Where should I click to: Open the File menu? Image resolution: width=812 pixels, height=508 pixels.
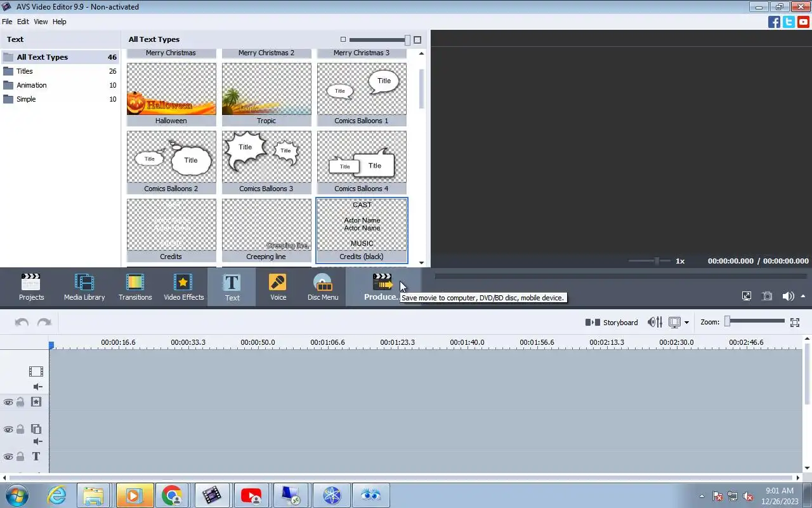pyautogui.click(x=7, y=22)
